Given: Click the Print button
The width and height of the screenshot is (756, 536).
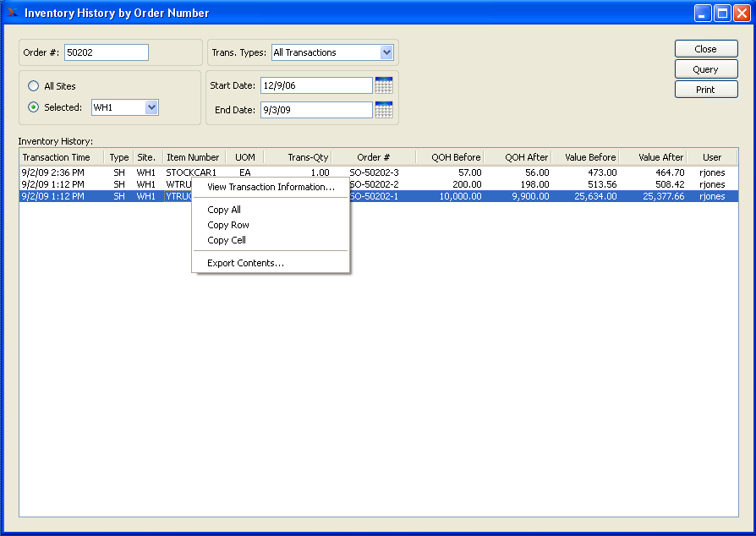Looking at the screenshot, I should (706, 90).
